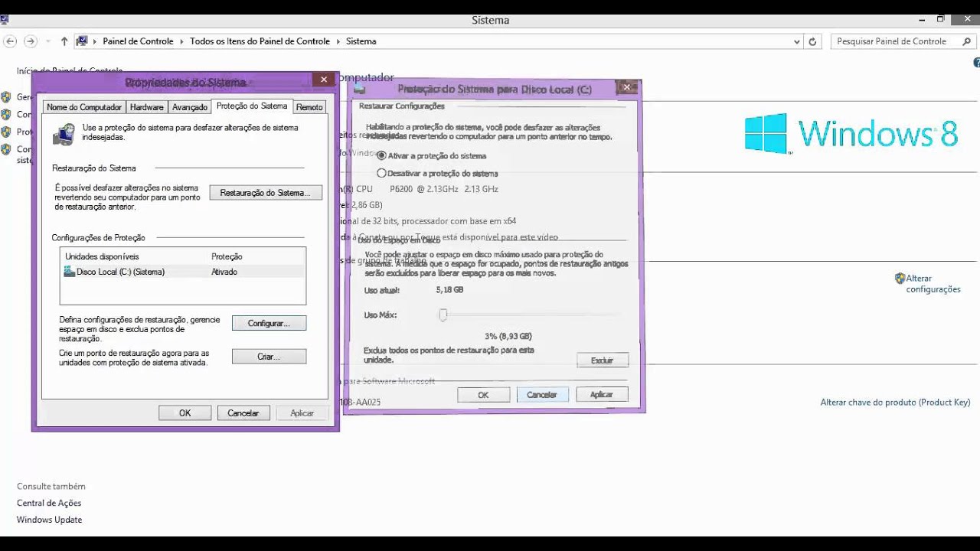Click Todos os Itens do Painel breadcrumb
This screenshot has width=980, height=551.
260,41
